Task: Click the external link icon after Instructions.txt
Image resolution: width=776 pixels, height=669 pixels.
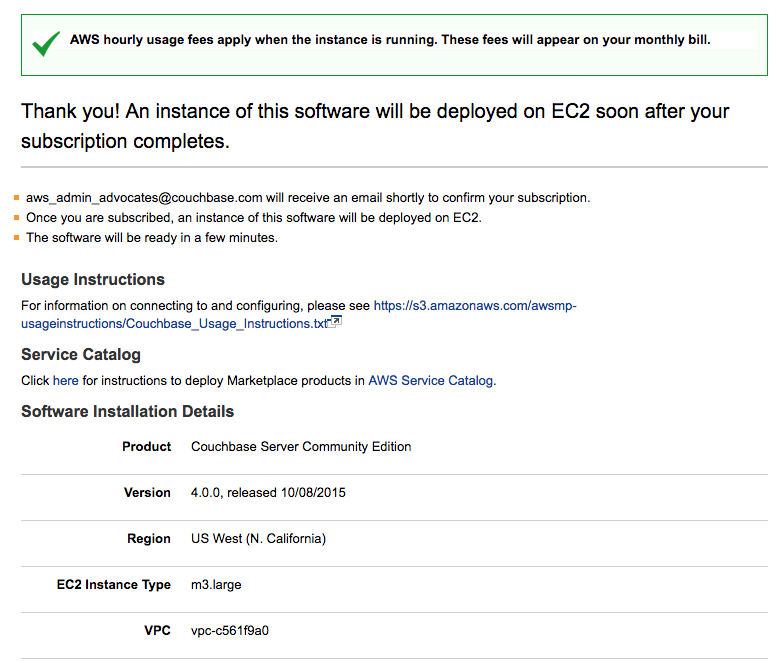Action: [336, 322]
